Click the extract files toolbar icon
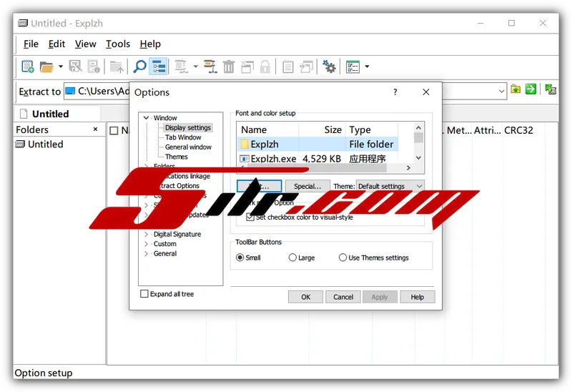This screenshot has width=572, height=392. click(x=181, y=67)
